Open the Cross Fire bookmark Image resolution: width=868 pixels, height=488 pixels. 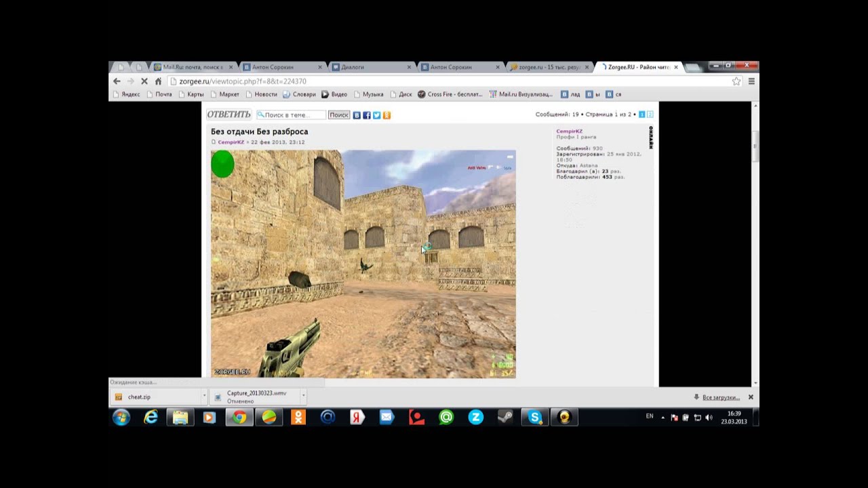point(450,94)
